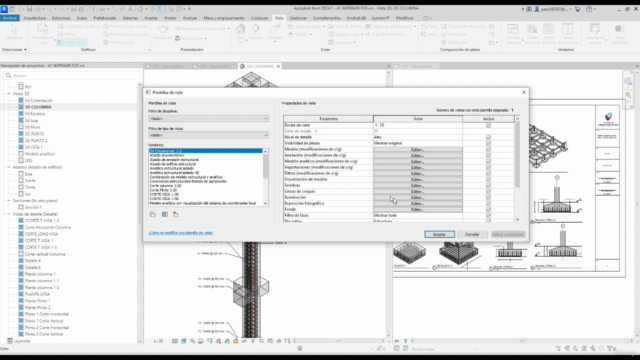Click the Buscar field in the project browser

(73, 76)
